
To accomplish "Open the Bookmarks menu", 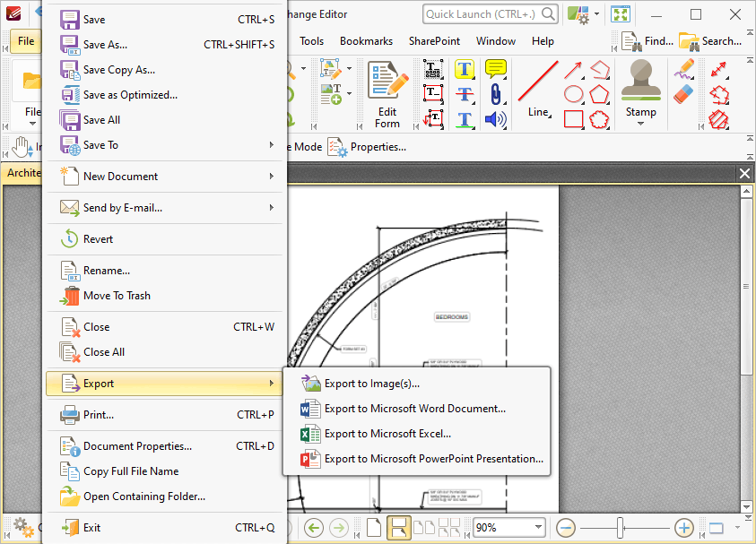I will [x=366, y=41].
